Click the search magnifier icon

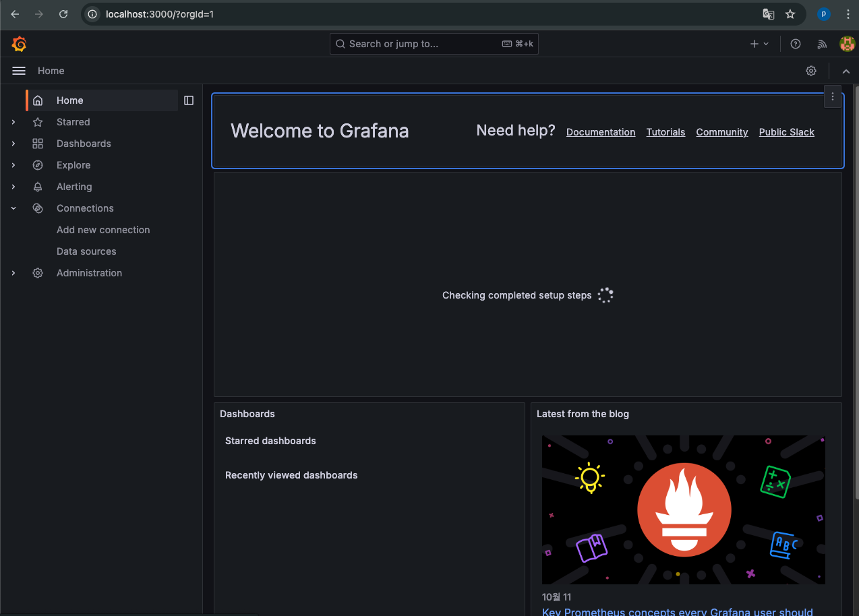340,44
